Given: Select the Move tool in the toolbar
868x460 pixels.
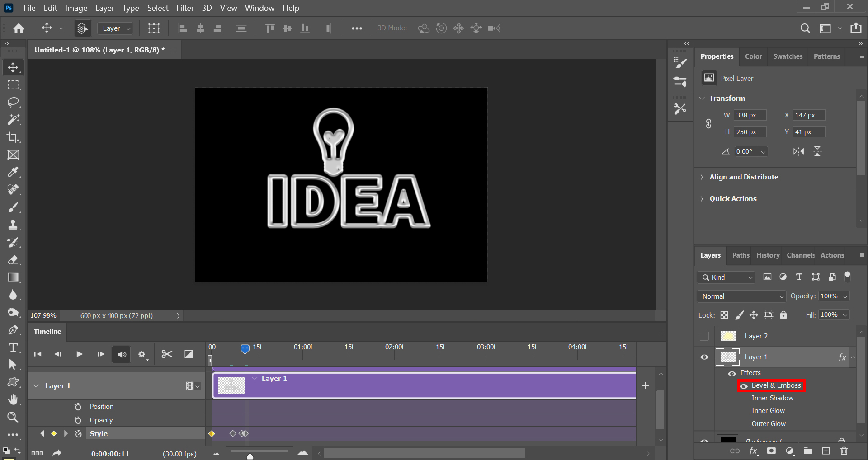Looking at the screenshot, I should 13,67.
